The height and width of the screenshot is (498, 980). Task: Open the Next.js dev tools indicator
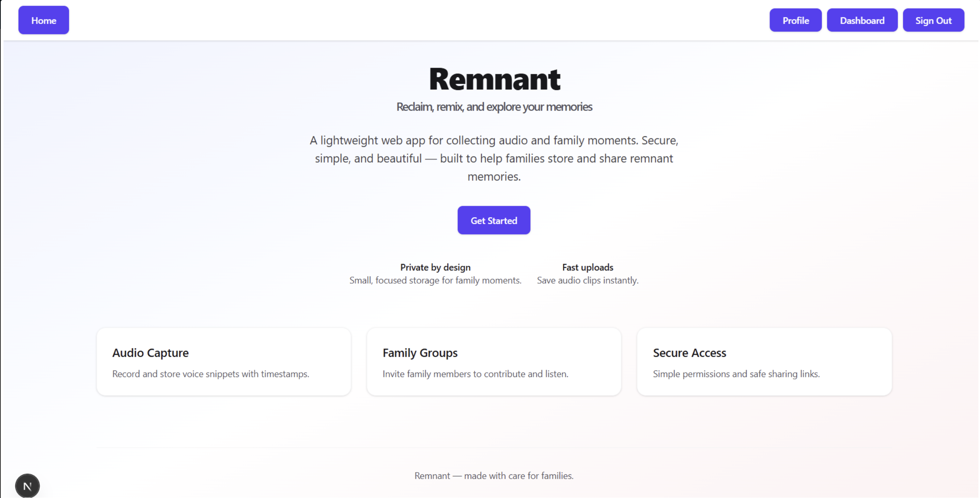coord(27,486)
